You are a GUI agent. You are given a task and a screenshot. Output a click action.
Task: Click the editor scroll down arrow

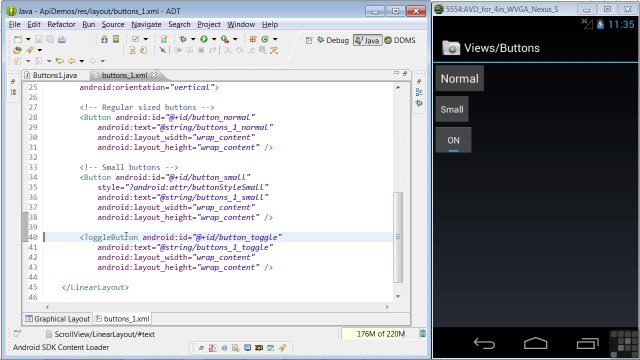point(398,296)
